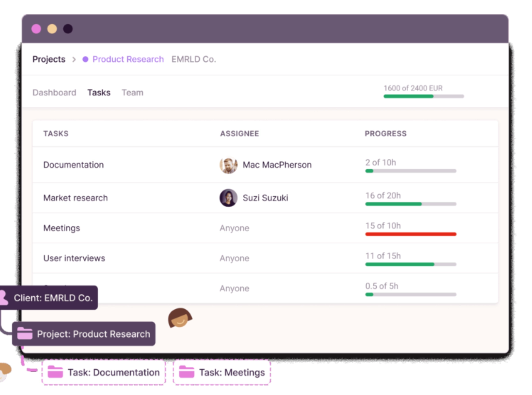Expand the Task: Meetings dashed container

[x=221, y=372]
